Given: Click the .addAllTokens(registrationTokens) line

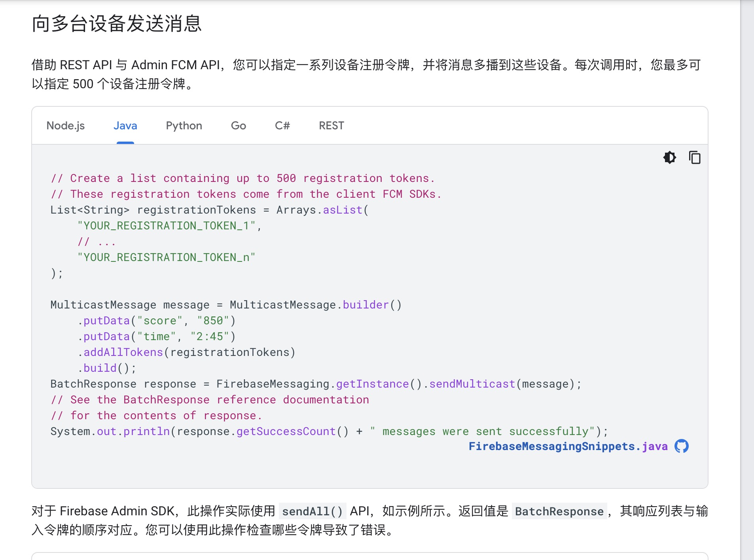Looking at the screenshot, I should 187,352.
